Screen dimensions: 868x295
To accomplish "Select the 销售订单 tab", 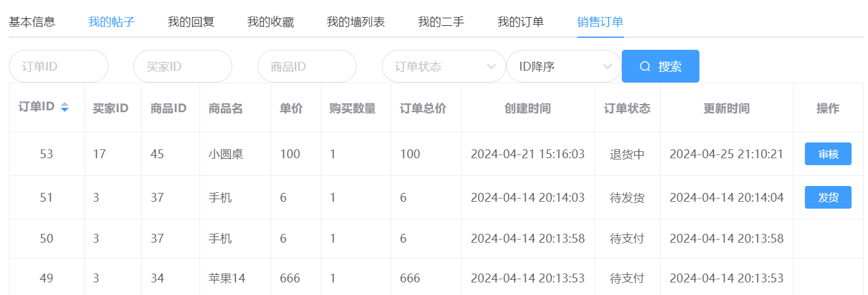I will point(600,22).
